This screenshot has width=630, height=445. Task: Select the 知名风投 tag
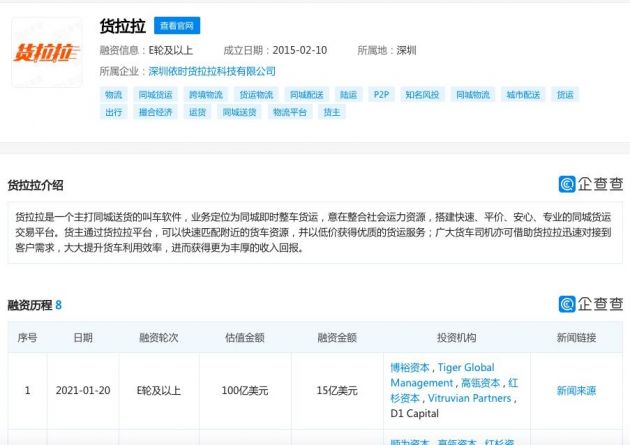[422, 95]
